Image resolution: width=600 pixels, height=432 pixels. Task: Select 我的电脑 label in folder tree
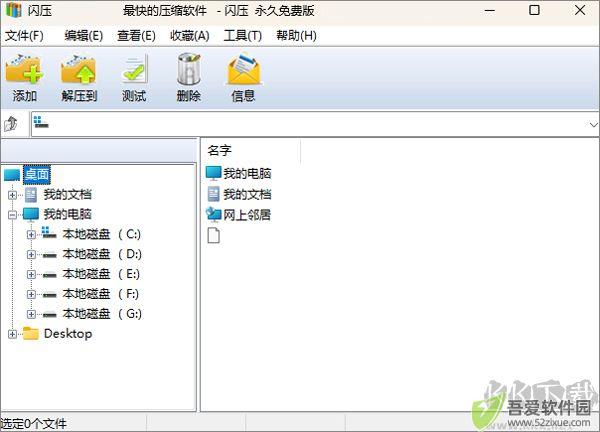pos(67,214)
